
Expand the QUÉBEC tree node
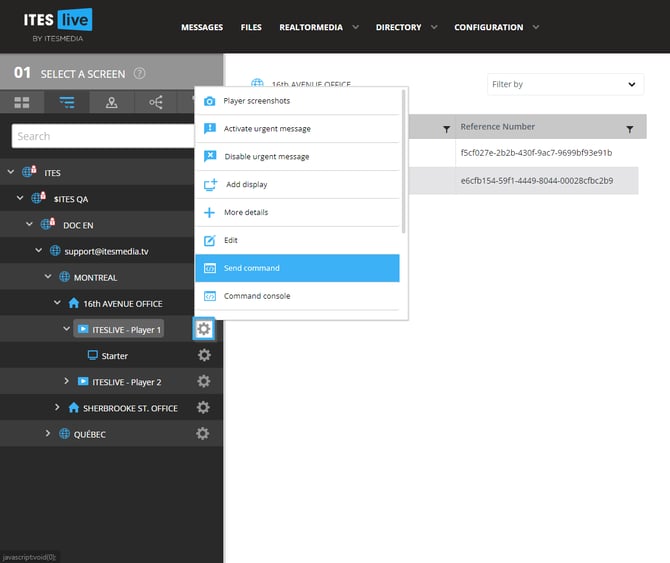[47, 433]
